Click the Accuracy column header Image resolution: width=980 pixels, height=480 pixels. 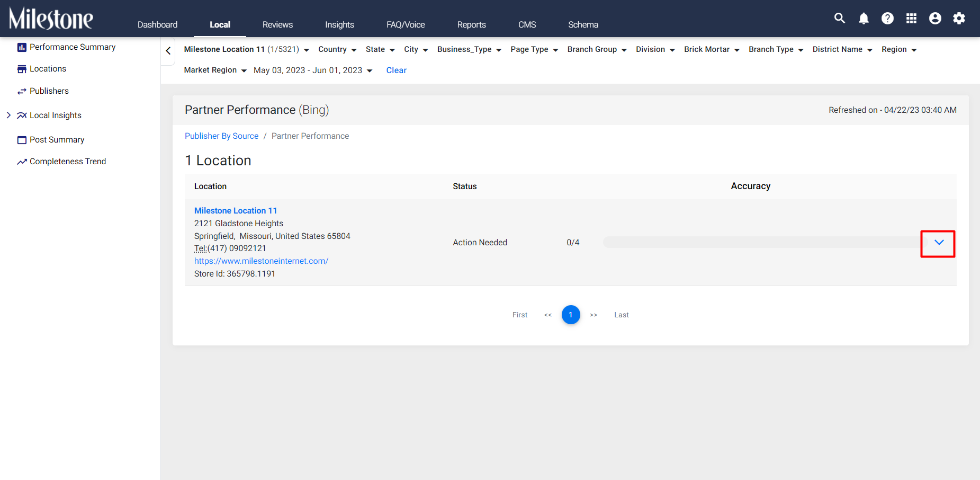coord(751,186)
